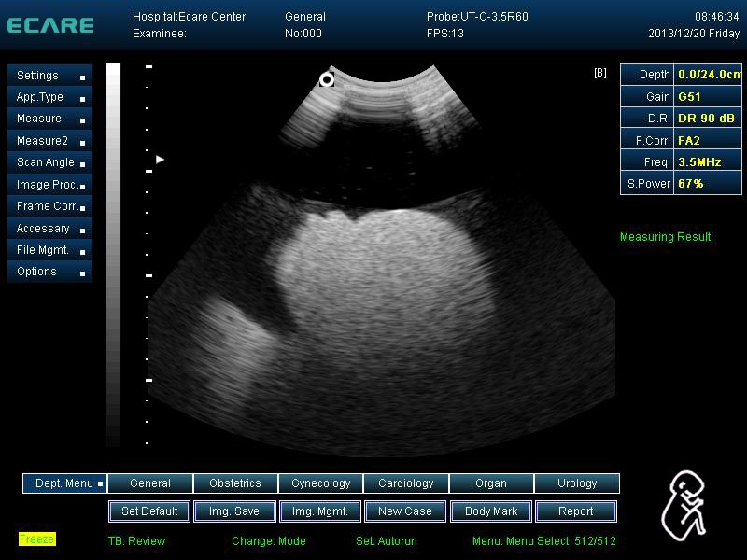Click the probe orientation marker circle
747x560 pixels.
point(327,80)
